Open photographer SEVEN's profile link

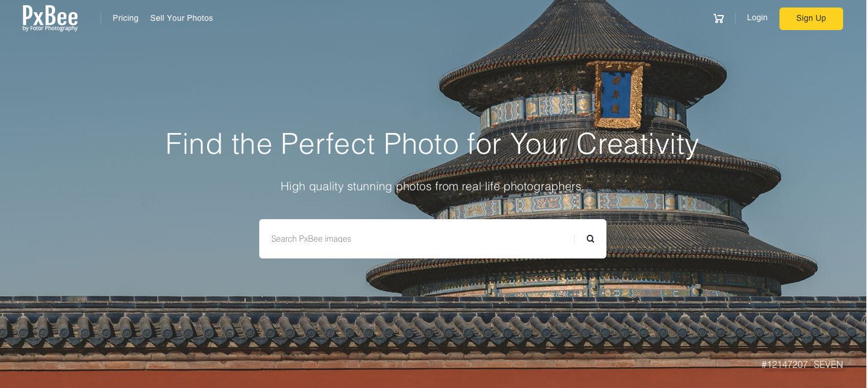pyautogui.click(x=828, y=365)
